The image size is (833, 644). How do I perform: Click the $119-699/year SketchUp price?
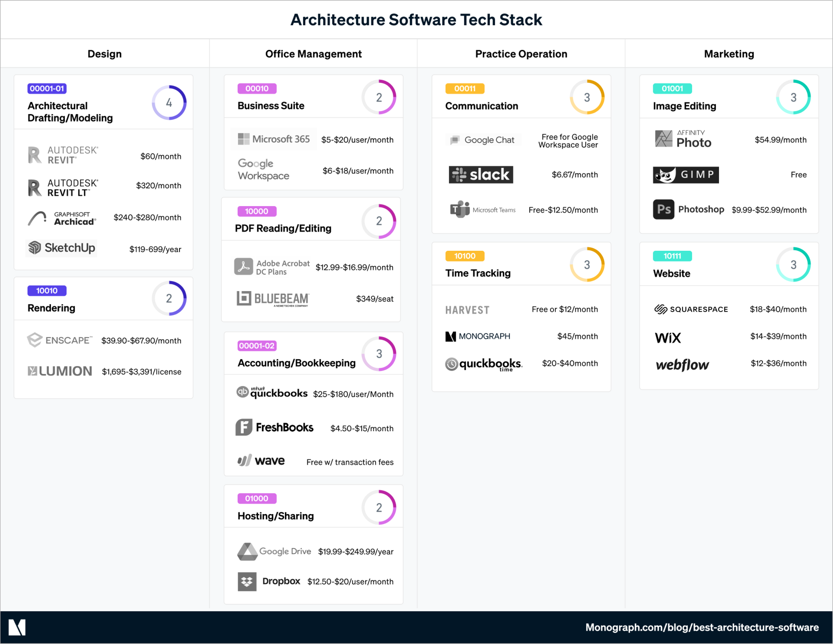[155, 249]
